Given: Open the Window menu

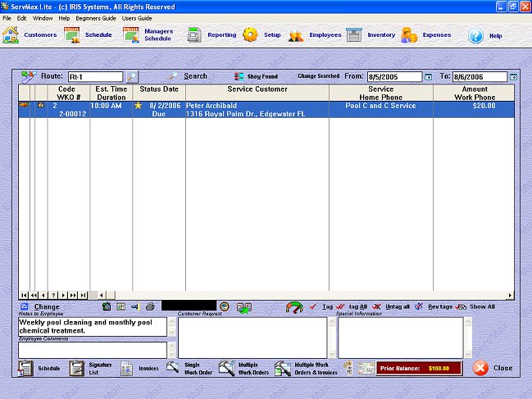Looking at the screenshot, I should coord(43,18).
